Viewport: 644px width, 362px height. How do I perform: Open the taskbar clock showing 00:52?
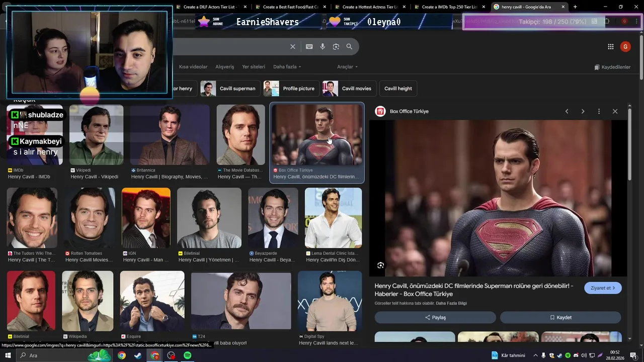(615, 355)
